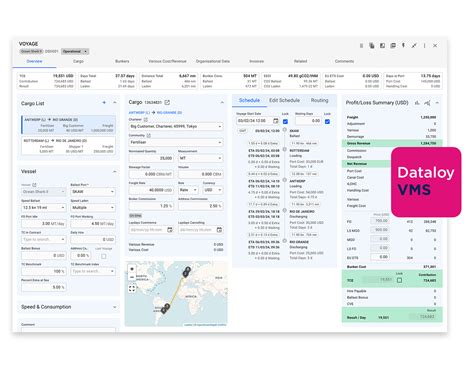Click the drag handle icon in header
Viewport: 474px width, 370px height.
[x=361, y=46]
